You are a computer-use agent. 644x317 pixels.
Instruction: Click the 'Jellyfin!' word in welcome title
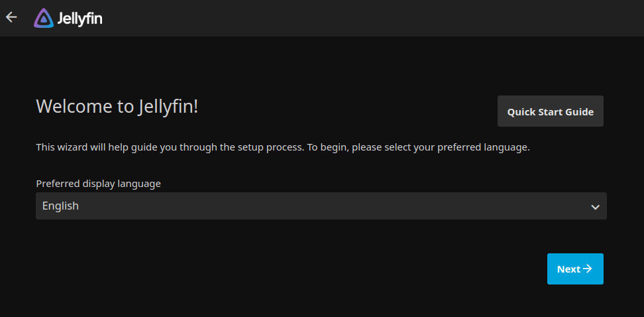point(168,107)
